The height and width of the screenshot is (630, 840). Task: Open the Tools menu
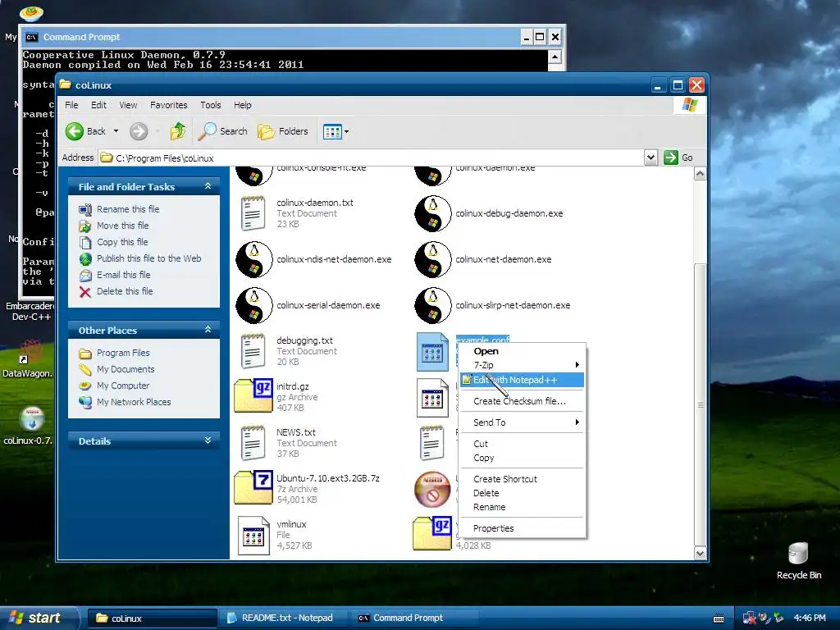pyautogui.click(x=211, y=106)
